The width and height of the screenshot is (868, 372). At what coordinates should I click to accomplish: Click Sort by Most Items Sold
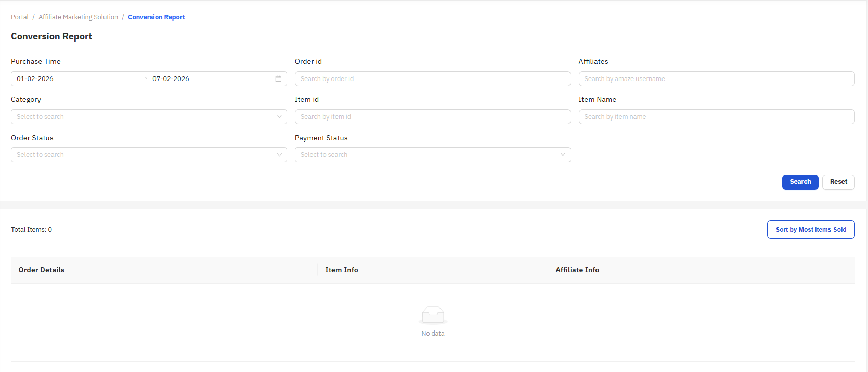point(810,230)
